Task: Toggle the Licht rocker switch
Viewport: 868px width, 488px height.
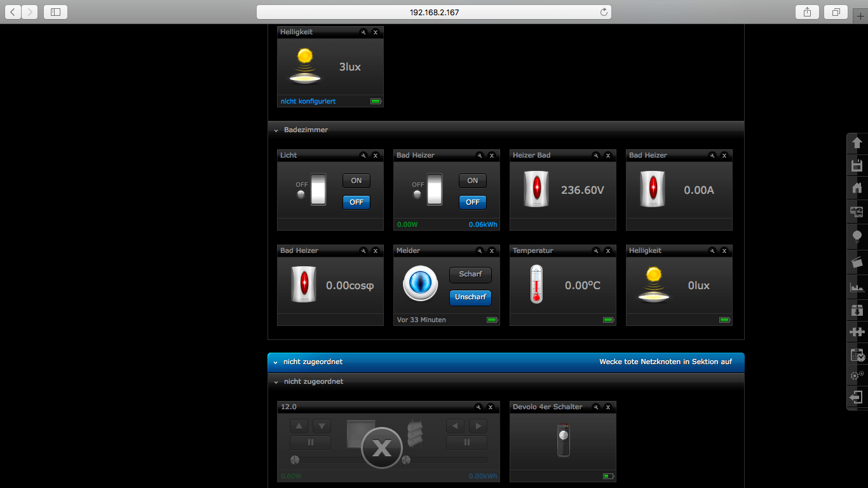Action: (x=318, y=189)
